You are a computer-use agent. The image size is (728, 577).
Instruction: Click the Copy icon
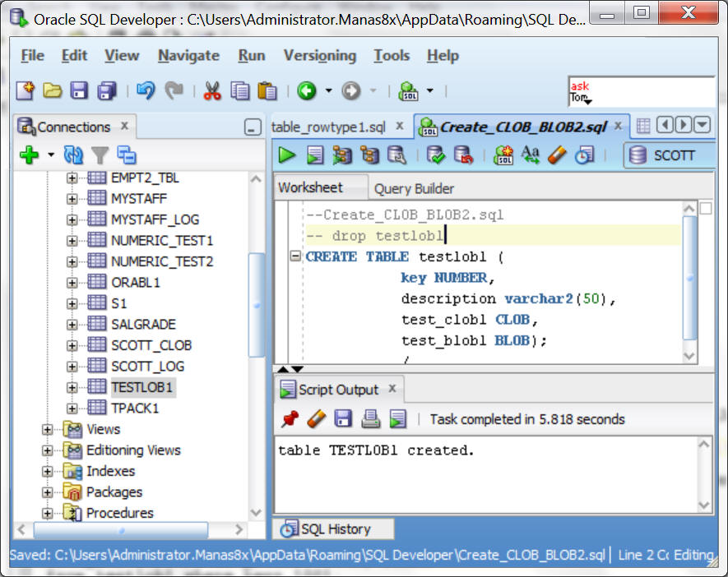(x=239, y=91)
